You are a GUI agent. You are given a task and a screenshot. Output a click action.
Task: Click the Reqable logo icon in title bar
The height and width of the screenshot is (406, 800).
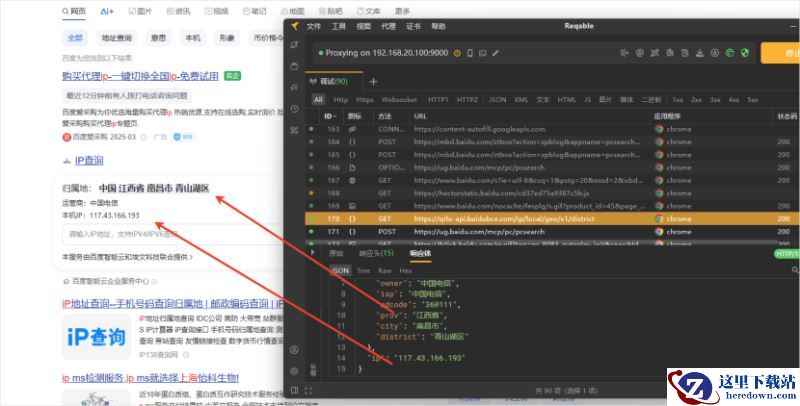point(295,26)
